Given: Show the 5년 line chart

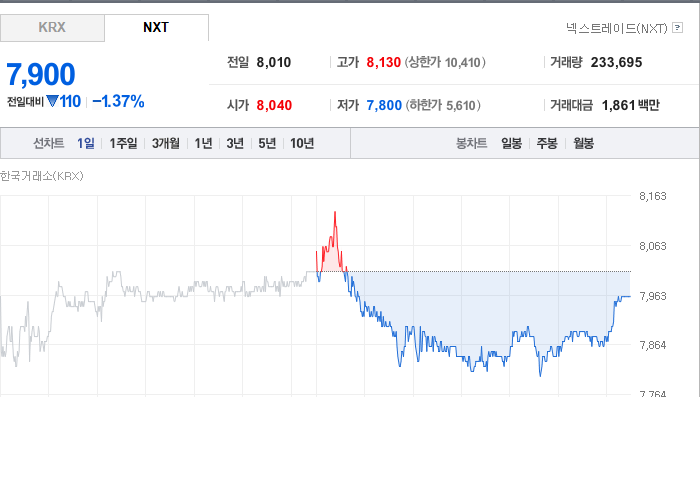Looking at the screenshot, I should point(267,143).
